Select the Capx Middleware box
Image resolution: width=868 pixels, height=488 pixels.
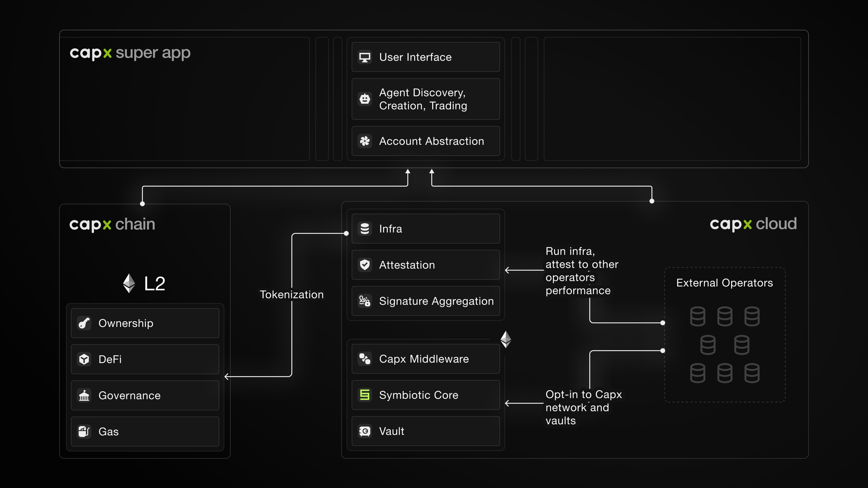point(425,359)
